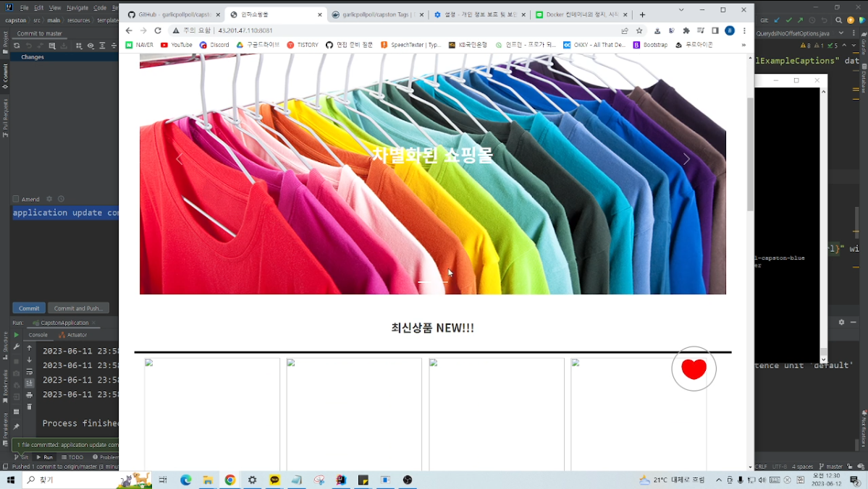Open a new Chrome tab
This screenshot has height=489, width=868.
(643, 15)
